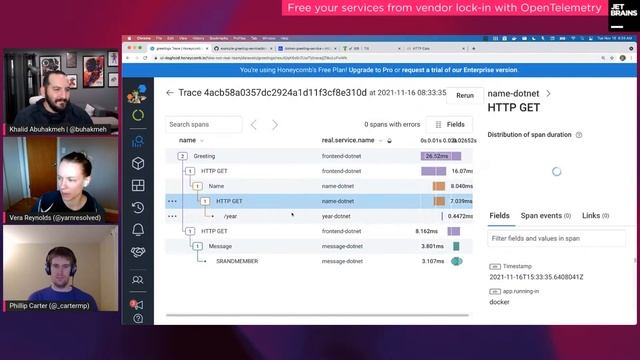Click the app.running-in field label

click(x=521, y=291)
